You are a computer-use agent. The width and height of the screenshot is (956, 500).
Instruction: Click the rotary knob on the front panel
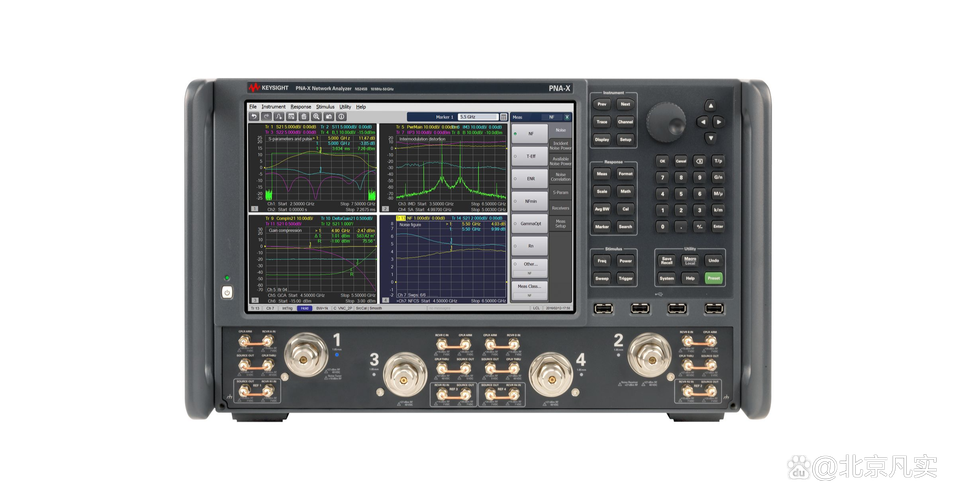coord(666,123)
